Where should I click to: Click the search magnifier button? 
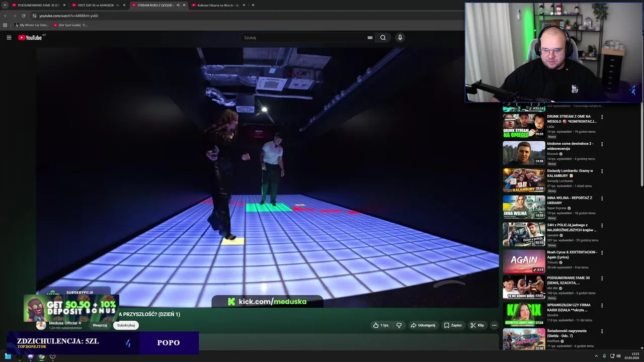pos(383,38)
